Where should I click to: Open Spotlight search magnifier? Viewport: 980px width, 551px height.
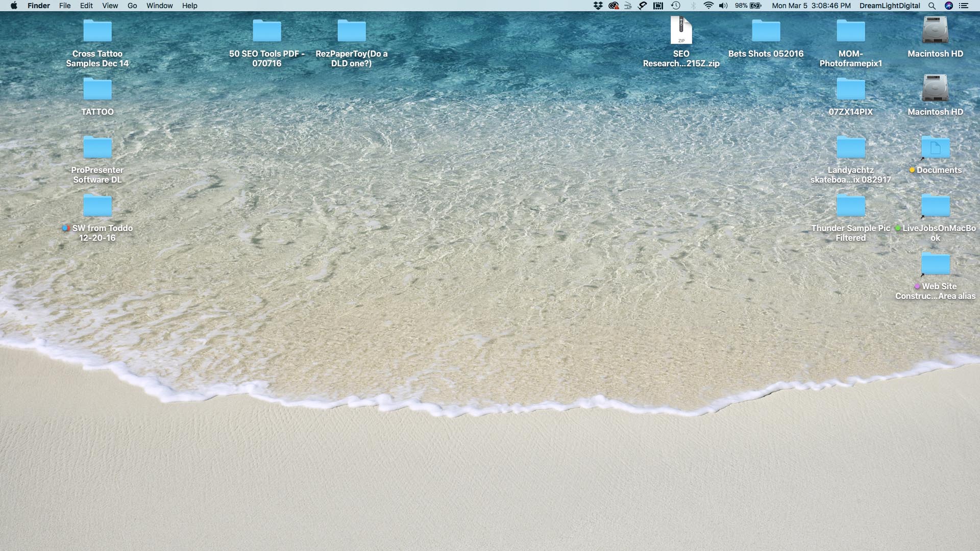pyautogui.click(x=932, y=6)
